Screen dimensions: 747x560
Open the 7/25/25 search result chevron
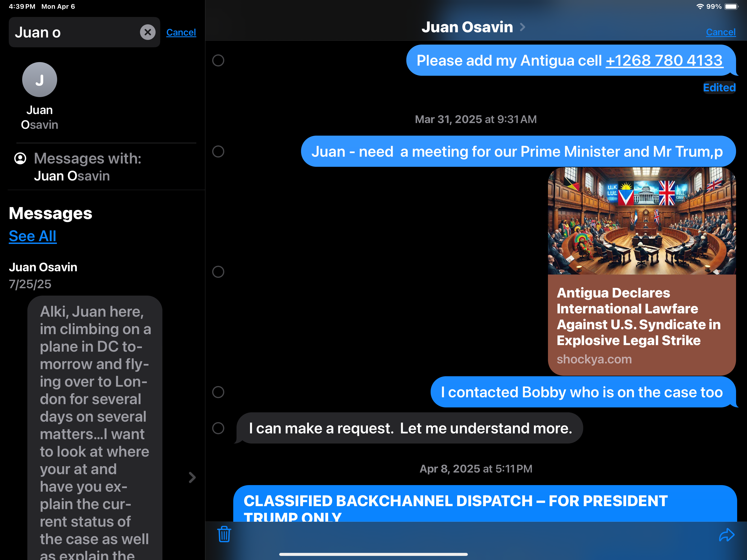pyautogui.click(x=192, y=477)
